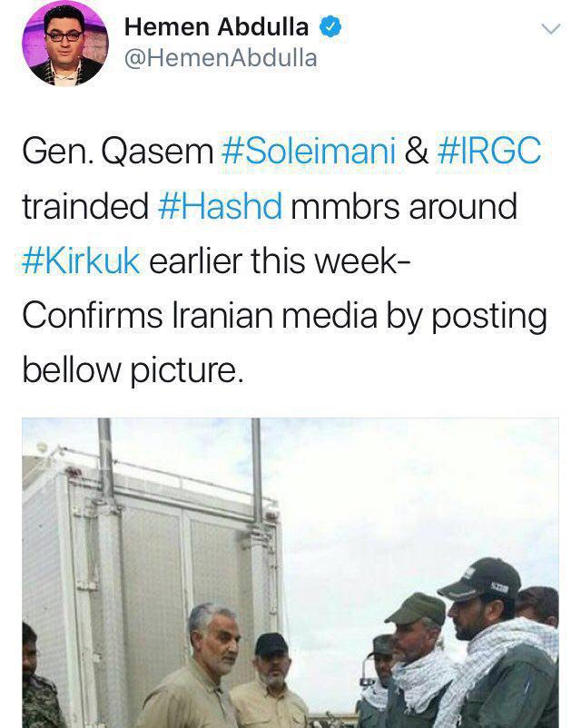
Task: Click the "mmbrs around" text
Action: 404,206
